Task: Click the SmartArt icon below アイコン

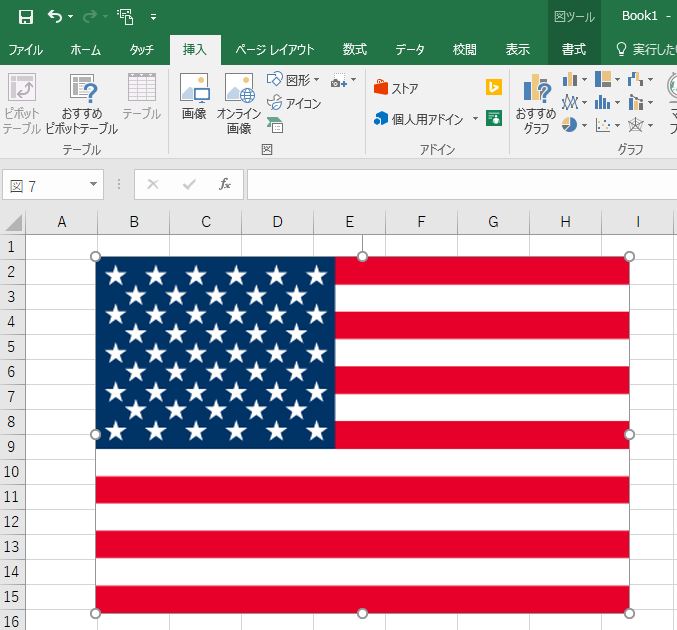Action: click(275, 125)
